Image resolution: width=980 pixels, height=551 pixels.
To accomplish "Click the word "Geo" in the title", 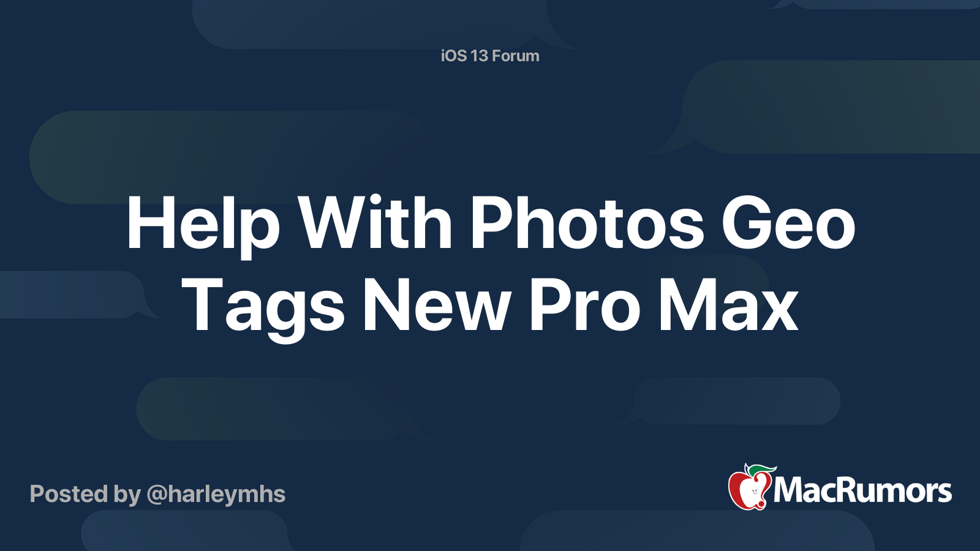I will click(788, 223).
